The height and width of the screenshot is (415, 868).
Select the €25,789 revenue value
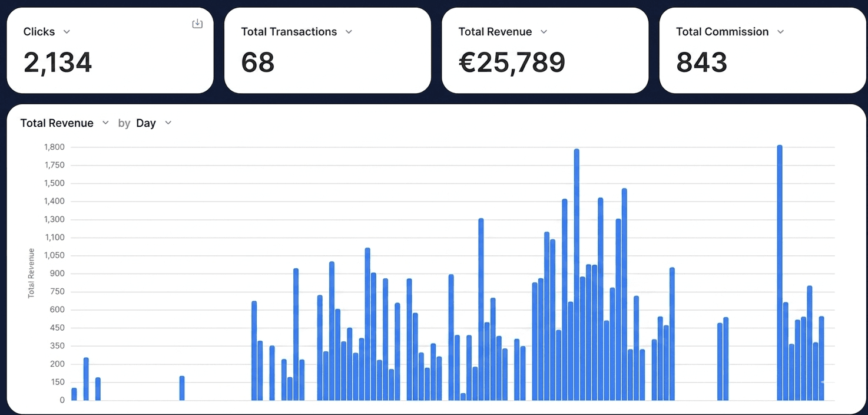click(512, 62)
